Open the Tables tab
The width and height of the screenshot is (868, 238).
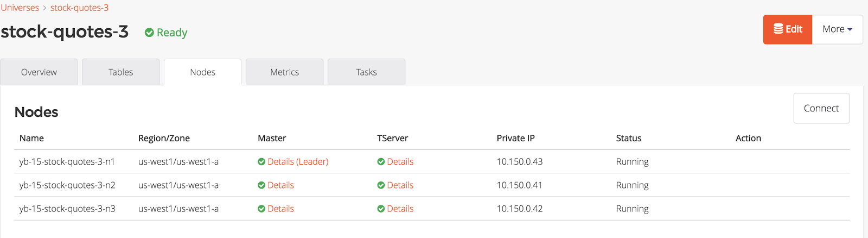(121, 72)
